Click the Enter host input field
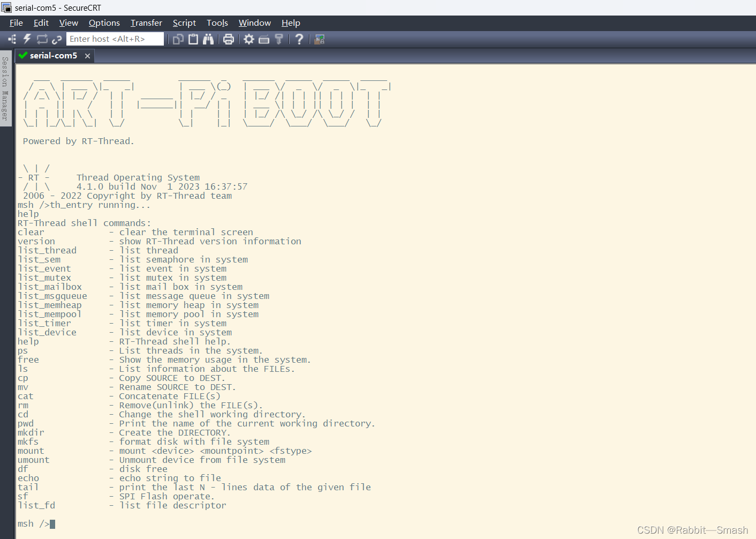The image size is (756, 539). click(x=115, y=39)
